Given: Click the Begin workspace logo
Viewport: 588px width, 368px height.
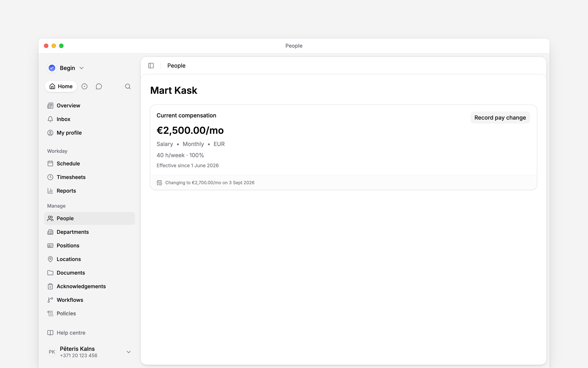Looking at the screenshot, I should 52,68.
